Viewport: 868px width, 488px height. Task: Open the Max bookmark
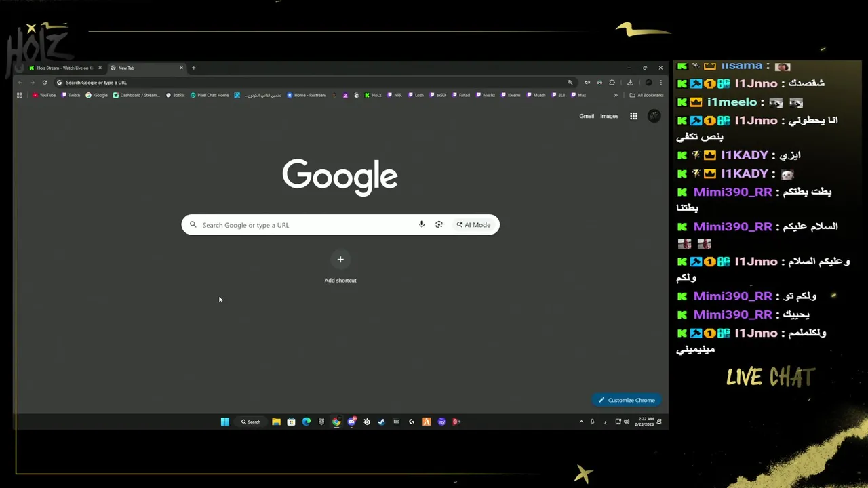tap(578, 95)
